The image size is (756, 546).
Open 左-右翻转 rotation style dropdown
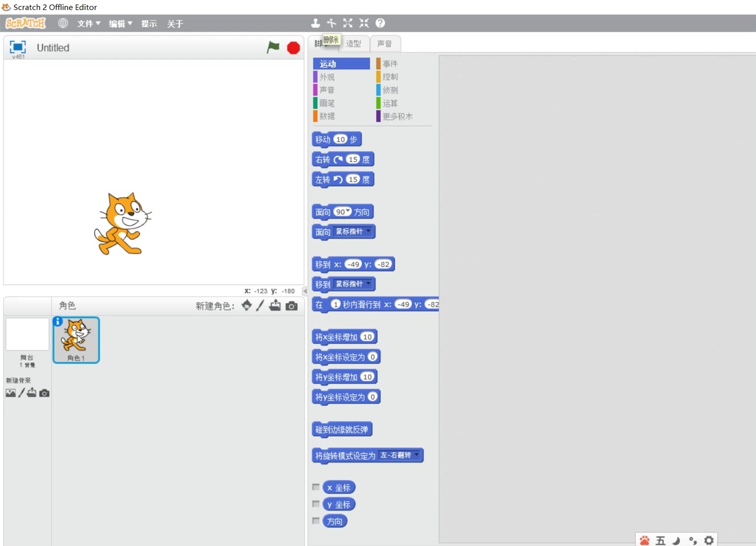[400, 456]
